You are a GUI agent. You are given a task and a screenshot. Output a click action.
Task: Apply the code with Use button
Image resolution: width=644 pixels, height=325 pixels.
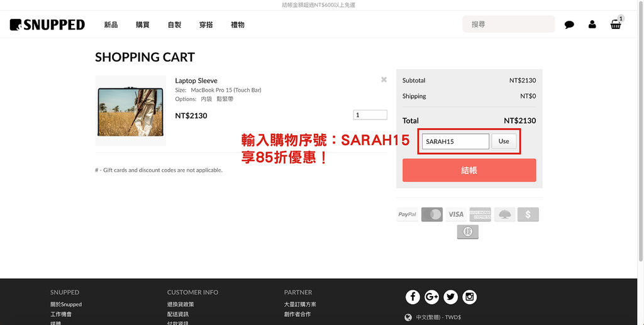(x=504, y=141)
